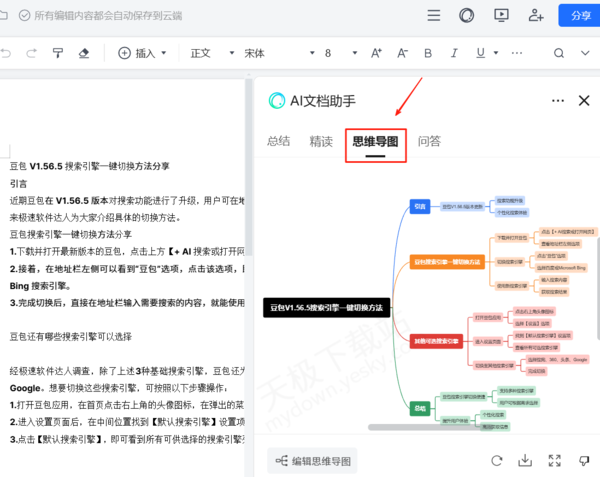Select the orange 豆包搜索引擎一键切换方法 node
Image resolution: width=600 pixels, height=477 pixels.
tap(447, 262)
